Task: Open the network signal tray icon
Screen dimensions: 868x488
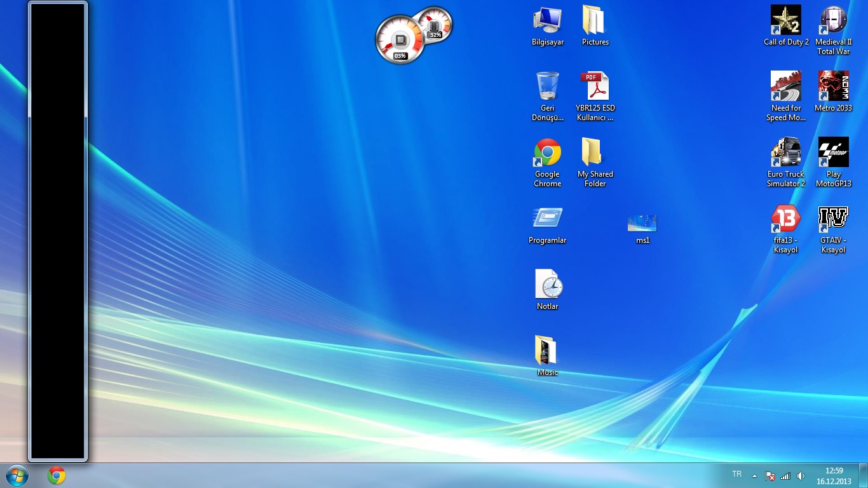Action: click(785, 475)
